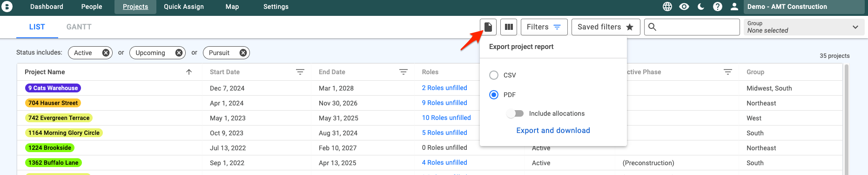Expand the Group dropdown
Viewport: 868px width, 175px height.
[804, 27]
